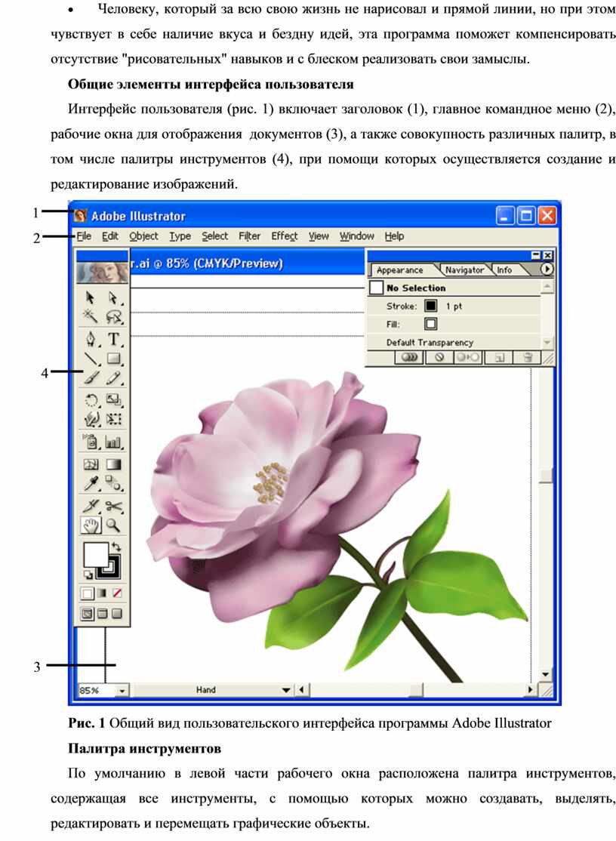The image size is (616, 841).
Task: Open the Effect menu
Action: 284,236
